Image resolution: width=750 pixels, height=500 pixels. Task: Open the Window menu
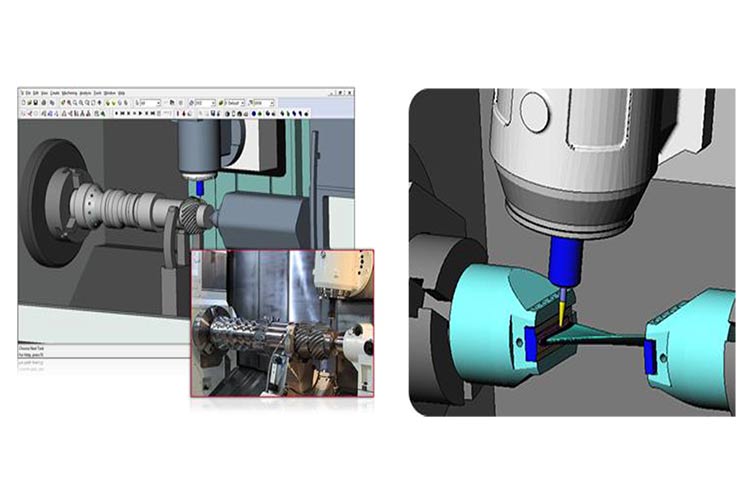tap(110, 93)
